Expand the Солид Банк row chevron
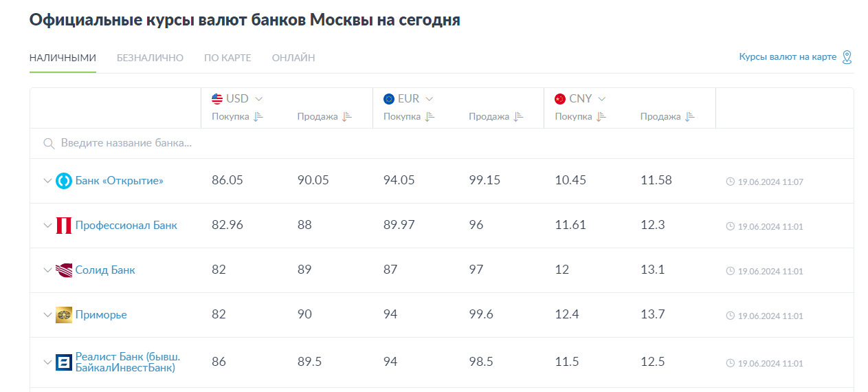Screen dimensions: 868x392 (x=47, y=270)
